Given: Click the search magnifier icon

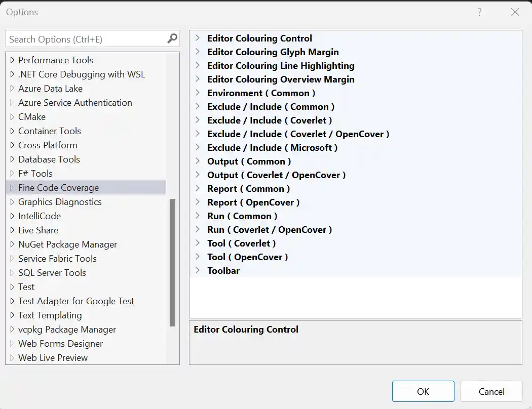Looking at the screenshot, I should coord(172,38).
